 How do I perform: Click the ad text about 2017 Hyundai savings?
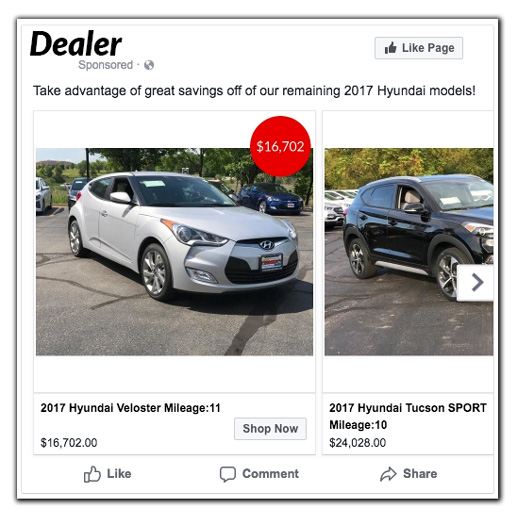(254, 91)
